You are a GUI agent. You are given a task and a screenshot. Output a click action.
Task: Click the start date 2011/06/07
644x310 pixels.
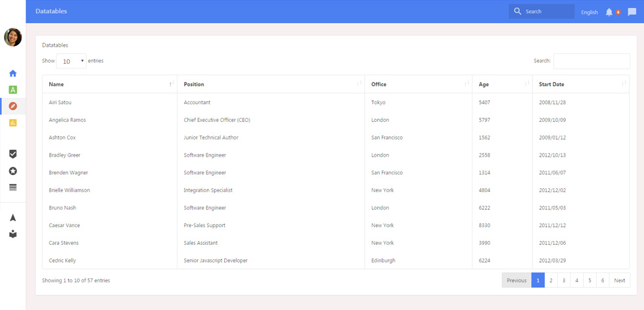(553, 172)
